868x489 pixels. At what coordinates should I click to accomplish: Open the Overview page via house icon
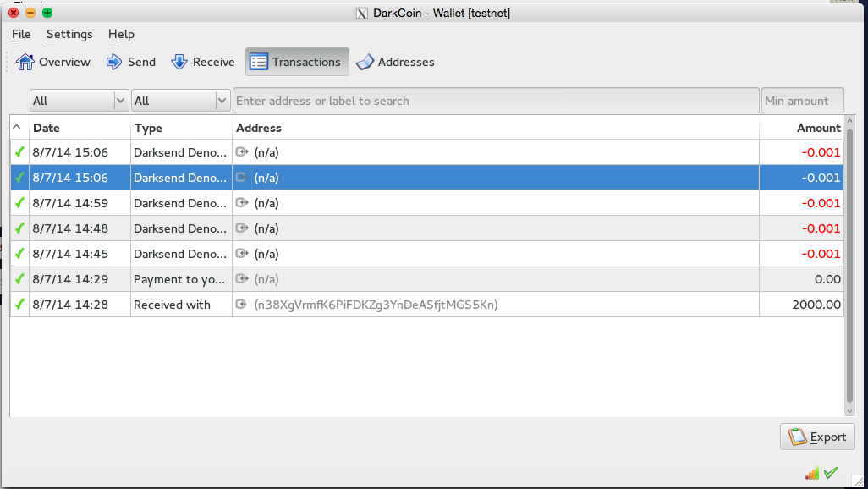25,62
